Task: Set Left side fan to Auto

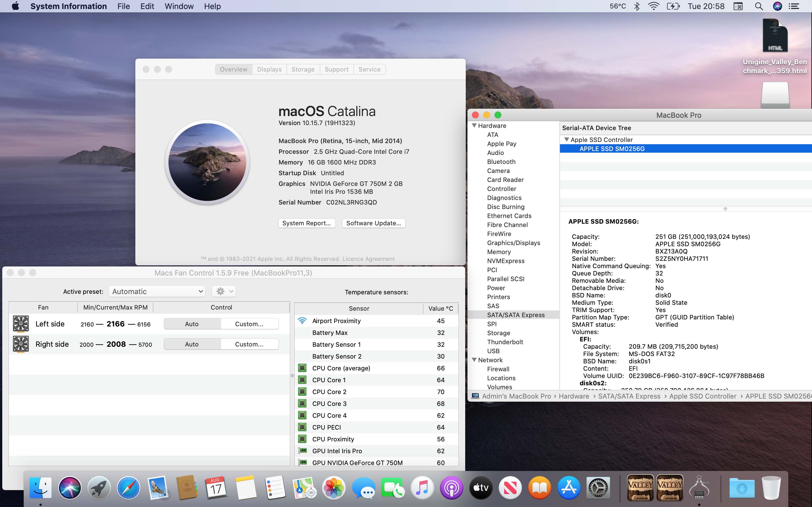Action: pyautogui.click(x=192, y=324)
